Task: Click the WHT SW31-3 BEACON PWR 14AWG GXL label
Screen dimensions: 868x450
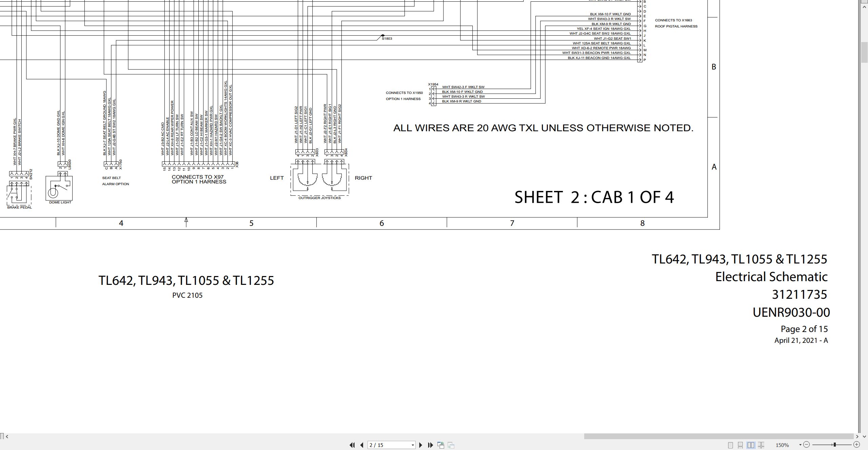Action: point(596,53)
